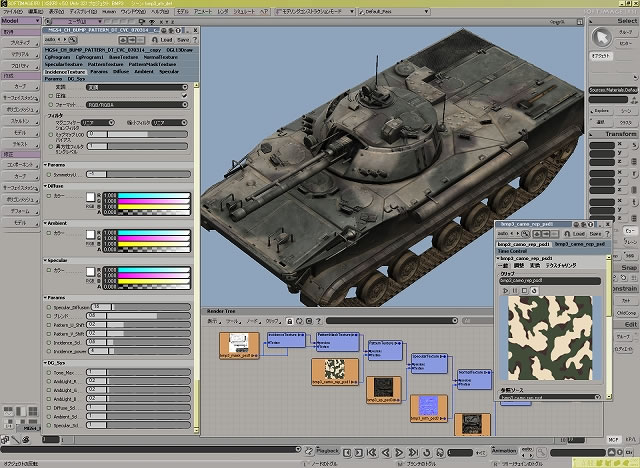Click the Diffuse white color swatch

point(89,198)
